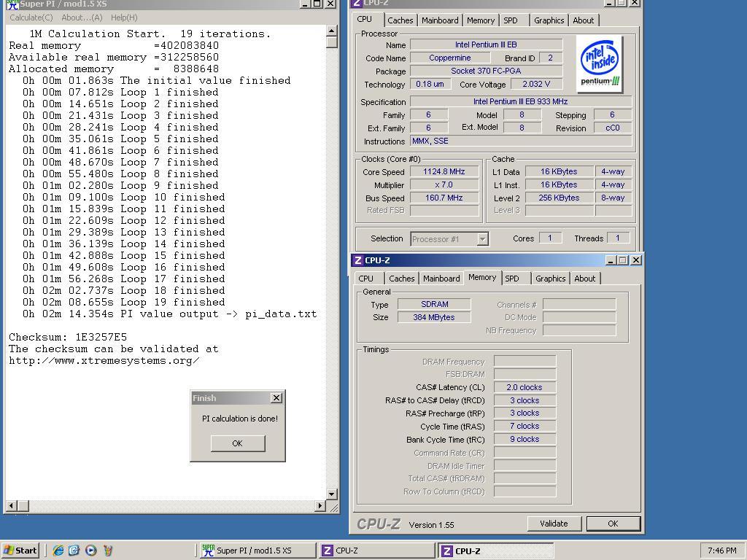Select Graphics tab in rear CPU-Z window
Viewport: 747px width, 560px height.
pos(549,20)
